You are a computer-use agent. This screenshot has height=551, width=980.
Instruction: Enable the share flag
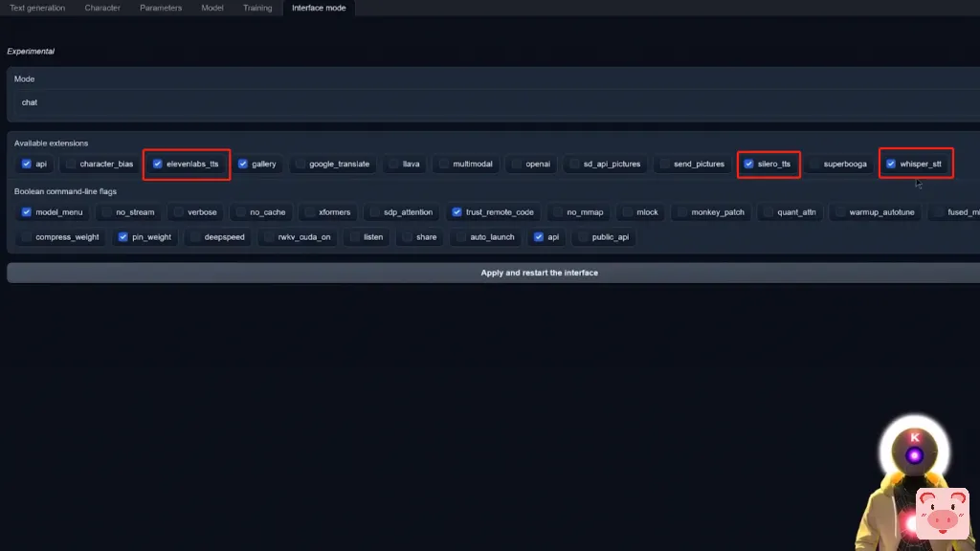408,237
